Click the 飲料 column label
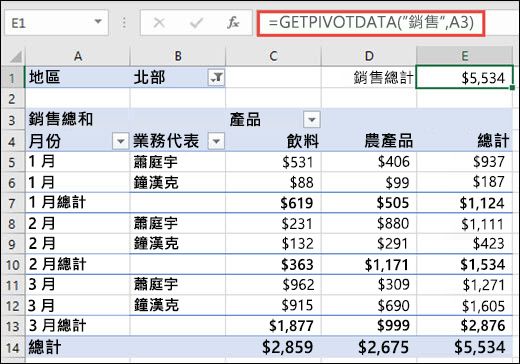Image resolution: width=520 pixels, height=364 pixels. [x=273, y=141]
